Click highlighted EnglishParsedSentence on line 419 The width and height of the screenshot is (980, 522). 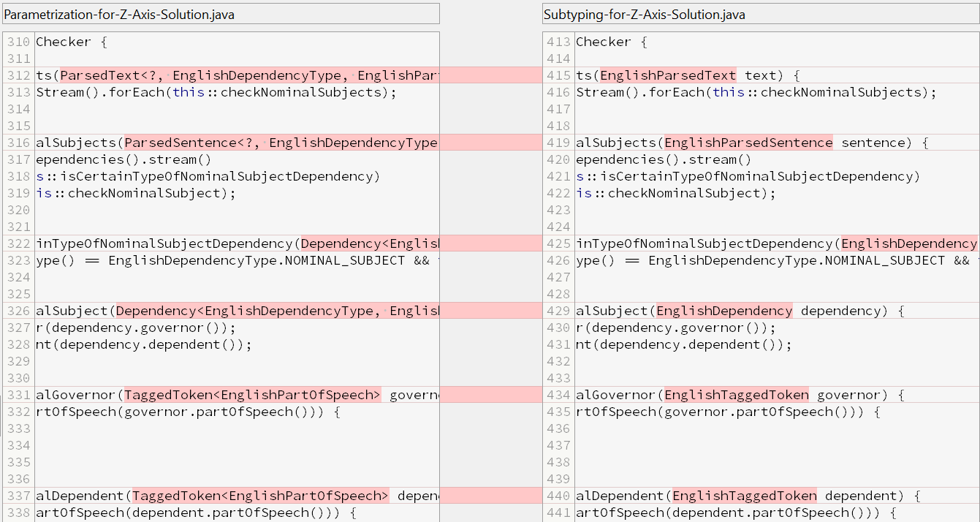pyautogui.click(x=748, y=143)
